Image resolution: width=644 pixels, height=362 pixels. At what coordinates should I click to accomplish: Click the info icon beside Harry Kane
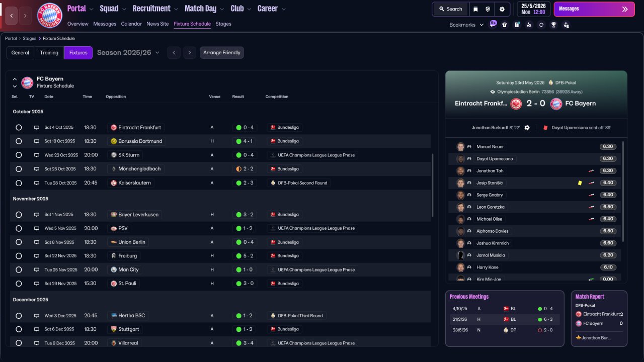click(469, 267)
